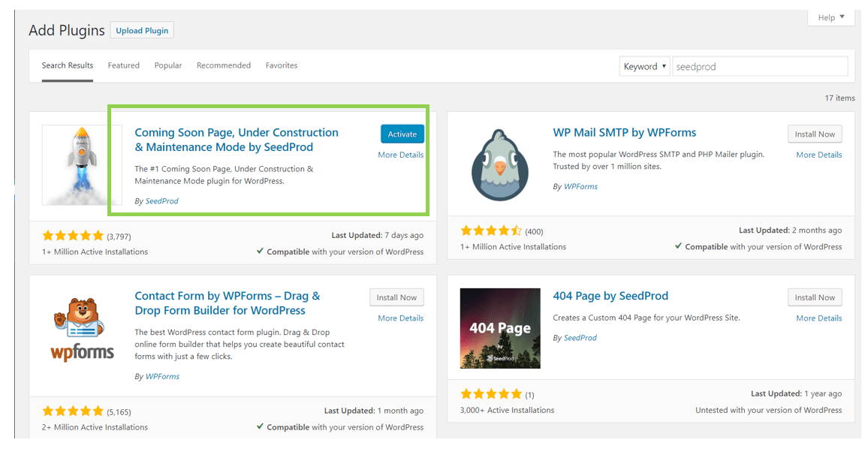This screenshot has width=868, height=461.
Task: Click the 404 Page plugin thumbnail
Action: click(499, 328)
